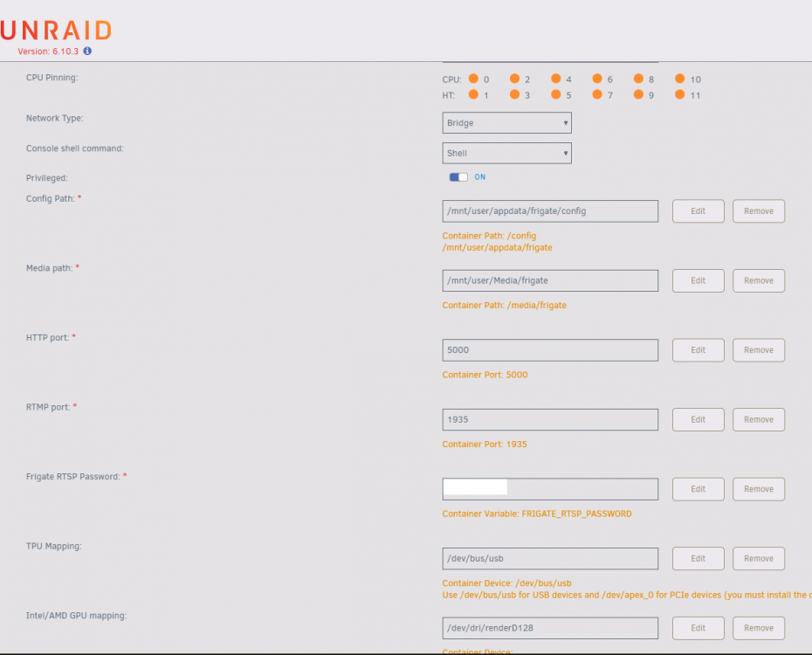Image resolution: width=812 pixels, height=655 pixels.
Task: Click Edit for Frigate RTSP Password
Action: (698, 489)
